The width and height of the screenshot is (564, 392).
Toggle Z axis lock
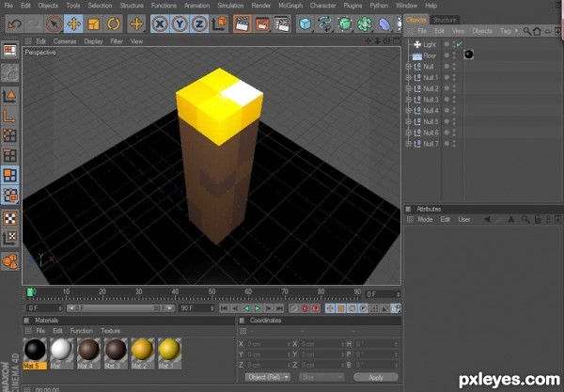click(199, 24)
